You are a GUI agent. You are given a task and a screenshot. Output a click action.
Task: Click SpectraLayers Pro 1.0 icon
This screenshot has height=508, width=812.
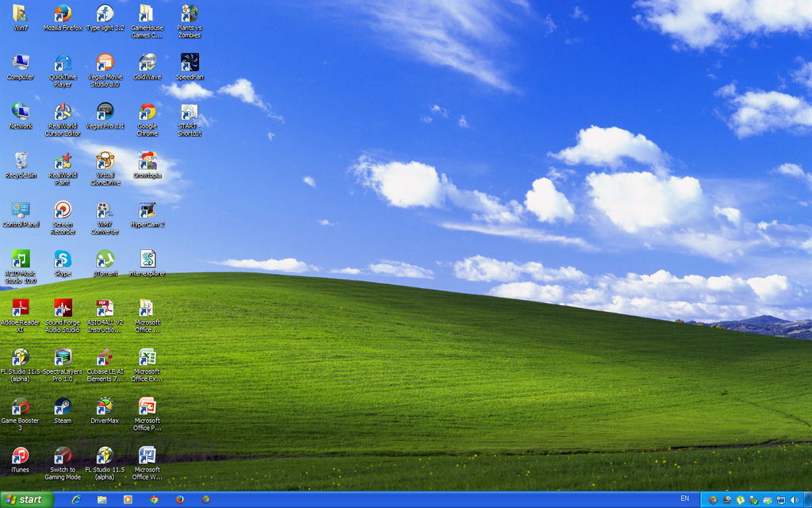pyautogui.click(x=63, y=365)
